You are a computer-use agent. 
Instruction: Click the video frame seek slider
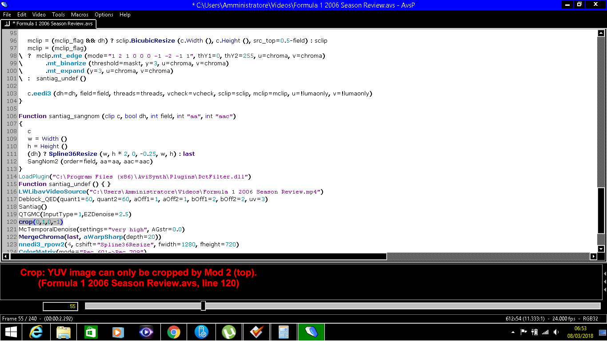(x=343, y=306)
